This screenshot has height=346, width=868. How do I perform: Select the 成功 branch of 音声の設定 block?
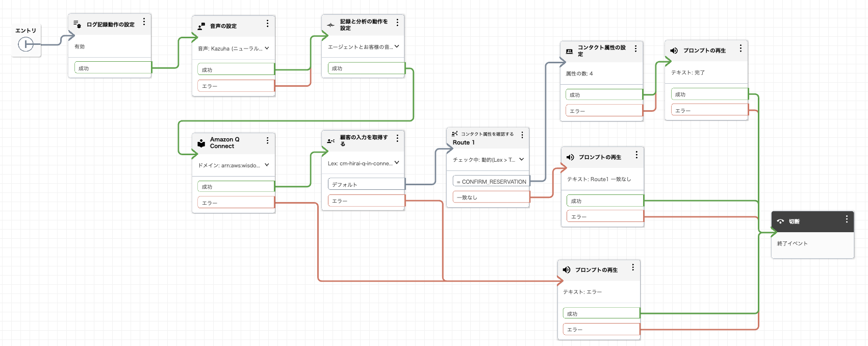(236, 69)
